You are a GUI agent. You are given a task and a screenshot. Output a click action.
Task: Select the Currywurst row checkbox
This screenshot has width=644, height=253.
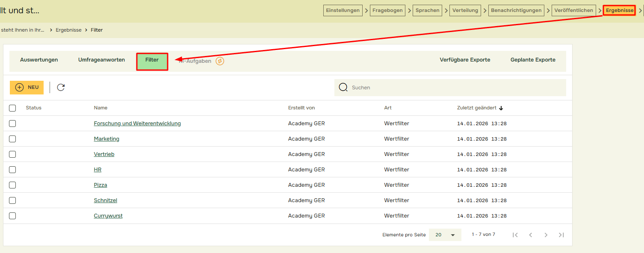click(x=12, y=216)
